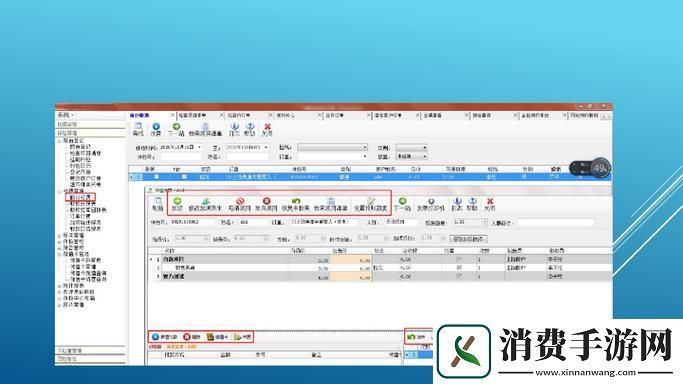Click the name field in main filters
Image resolution: width=683 pixels, height=384 pixels.
(x=247, y=156)
